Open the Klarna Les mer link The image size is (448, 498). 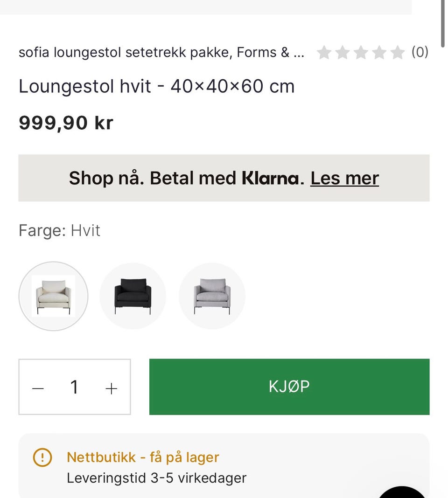click(x=344, y=178)
